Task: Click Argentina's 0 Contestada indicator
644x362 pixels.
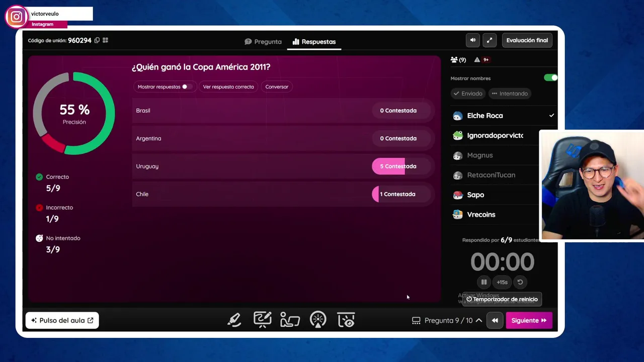Action: [x=401, y=138]
